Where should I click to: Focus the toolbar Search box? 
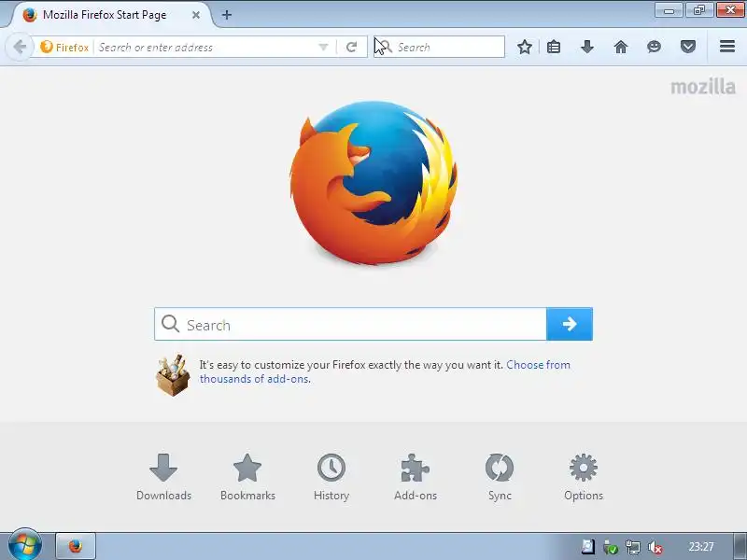click(439, 48)
